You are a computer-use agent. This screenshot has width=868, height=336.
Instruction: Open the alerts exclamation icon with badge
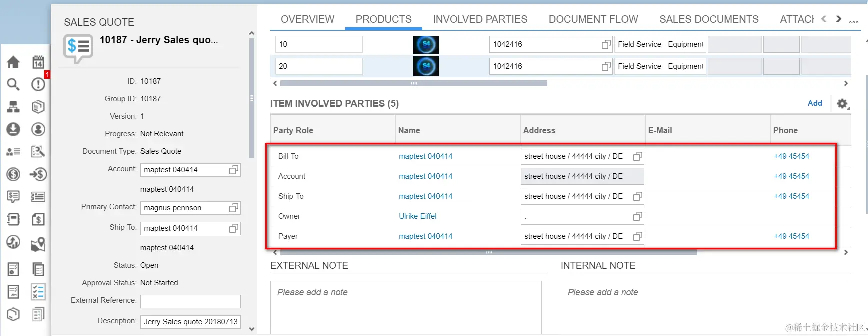coord(38,84)
